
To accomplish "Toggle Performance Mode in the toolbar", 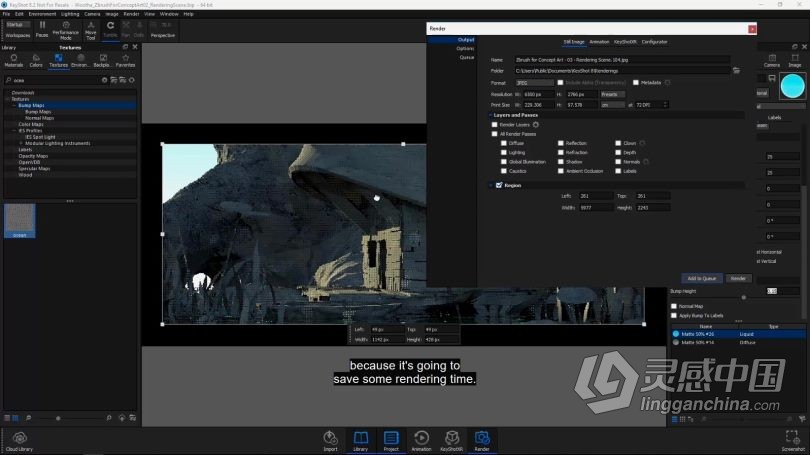I will 66,25.
